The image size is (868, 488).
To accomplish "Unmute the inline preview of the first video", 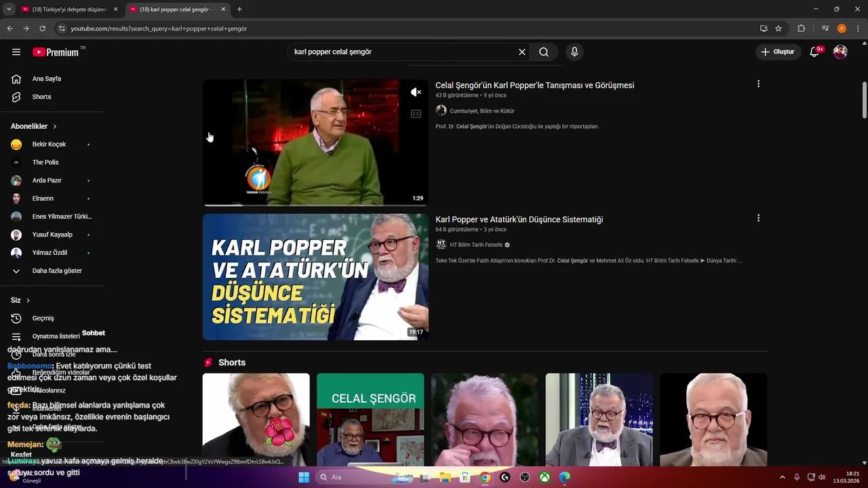I will [x=416, y=92].
